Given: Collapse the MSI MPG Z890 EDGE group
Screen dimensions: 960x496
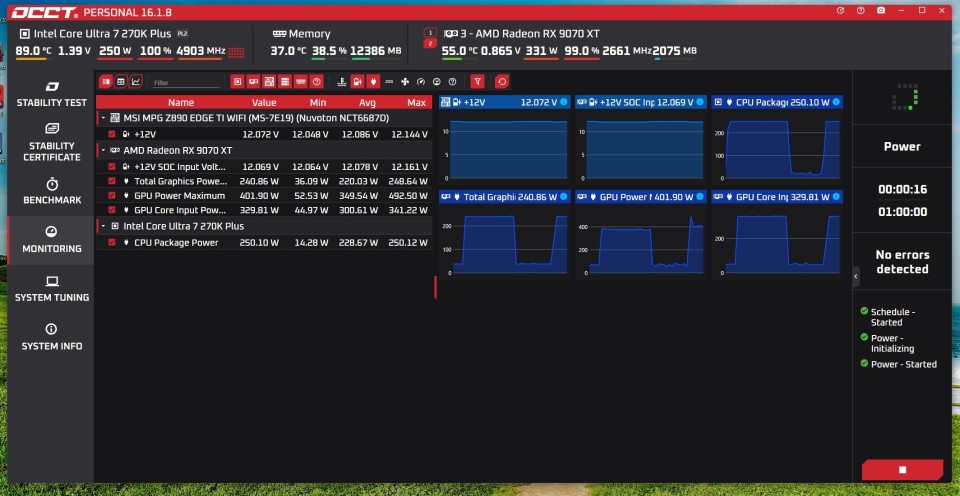Looking at the screenshot, I should tap(103, 118).
